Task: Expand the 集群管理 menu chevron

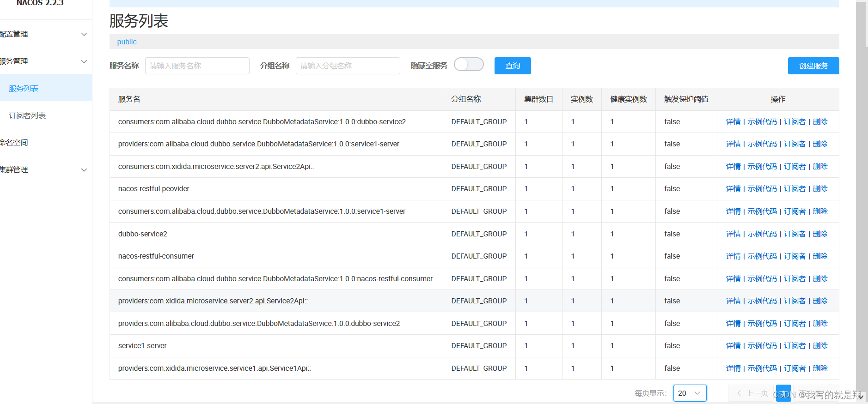Action: point(84,170)
